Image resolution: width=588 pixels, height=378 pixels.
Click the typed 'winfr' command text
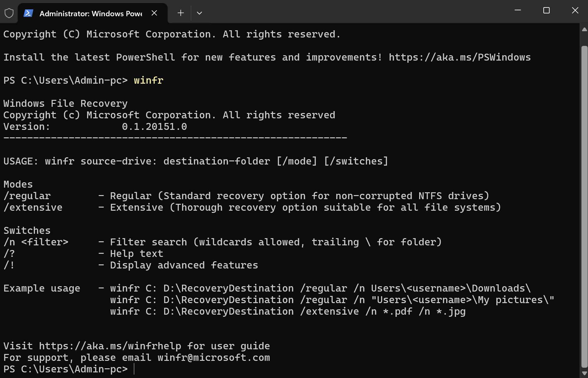tap(149, 81)
